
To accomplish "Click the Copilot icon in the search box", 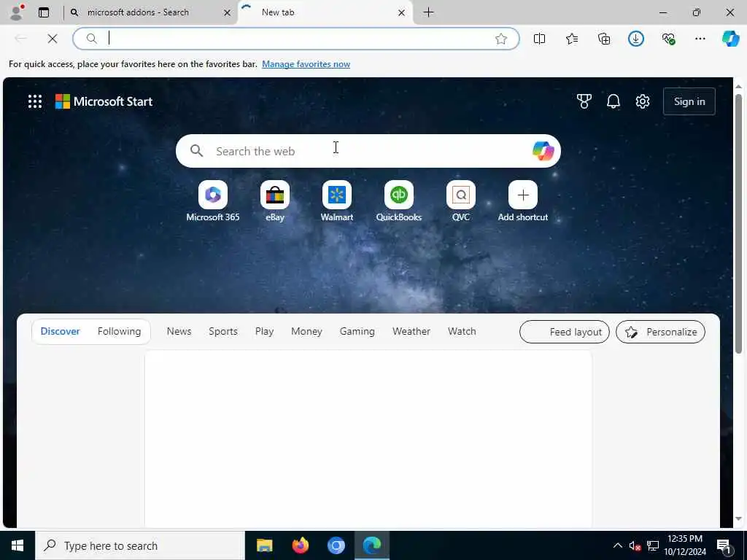I will (x=543, y=151).
